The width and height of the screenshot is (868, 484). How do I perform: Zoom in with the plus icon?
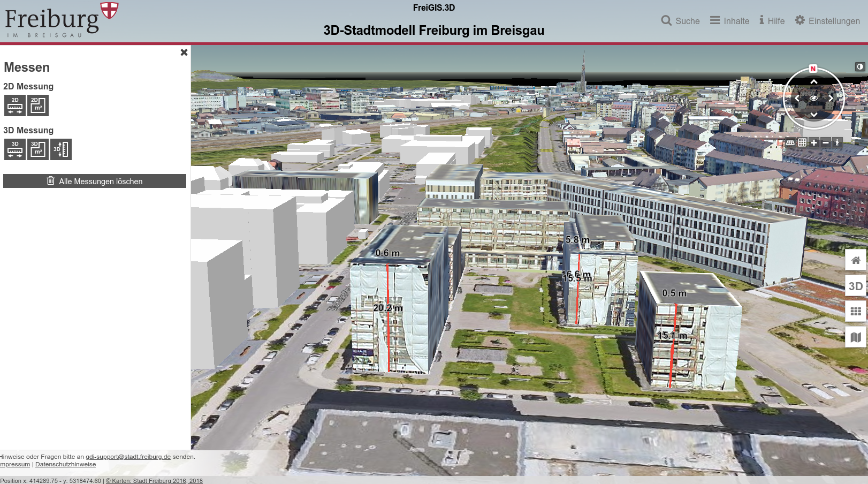(x=813, y=142)
